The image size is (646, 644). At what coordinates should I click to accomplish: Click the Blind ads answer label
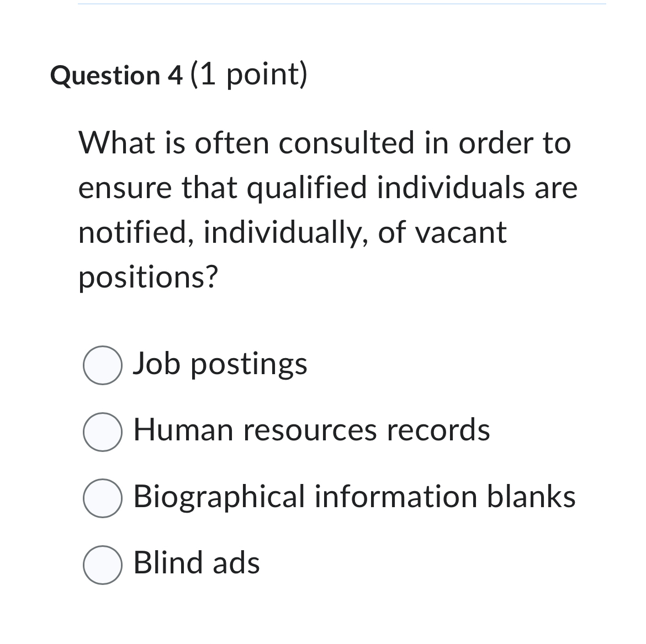coord(195,563)
